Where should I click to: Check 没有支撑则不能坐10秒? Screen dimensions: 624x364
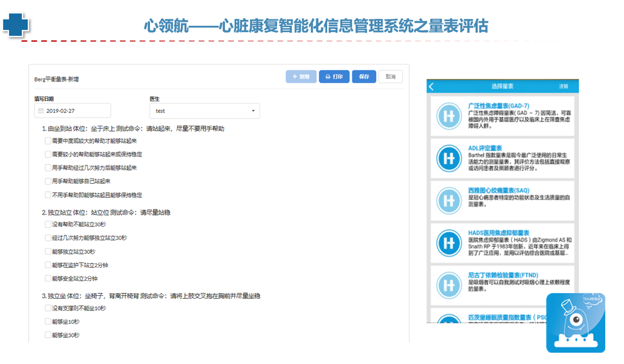click(48, 308)
